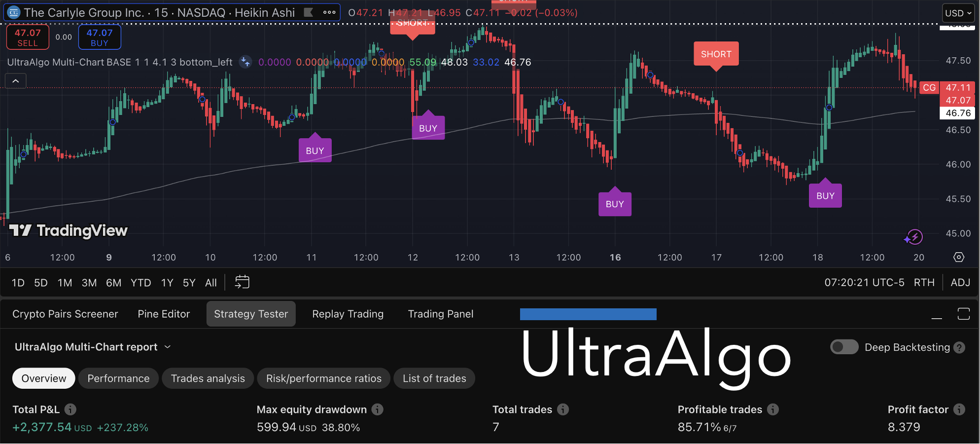Switch to the Pine Editor tab
980x444 pixels.
click(x=164, y=314)
